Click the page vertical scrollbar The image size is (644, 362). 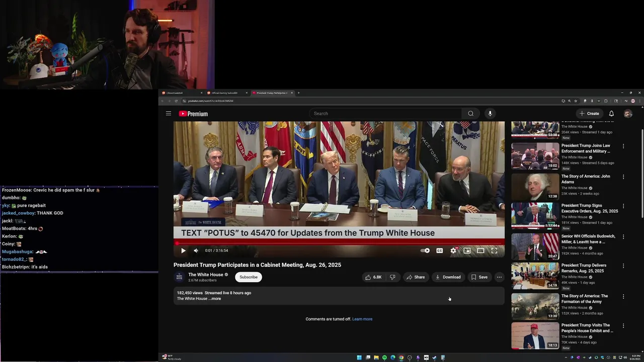[x=641, y=173]
